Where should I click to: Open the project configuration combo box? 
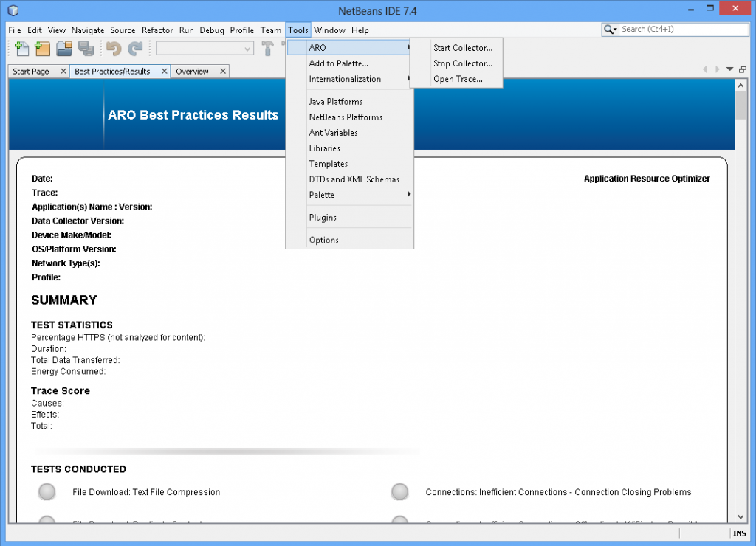pyautogui.click(x=205, y=48)
